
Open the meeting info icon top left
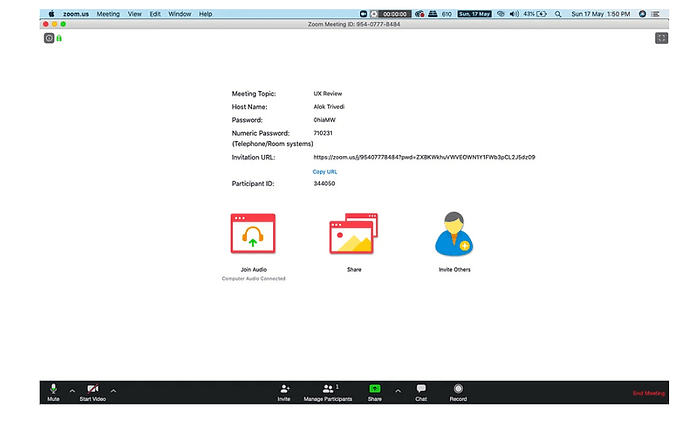click(49, 38)
